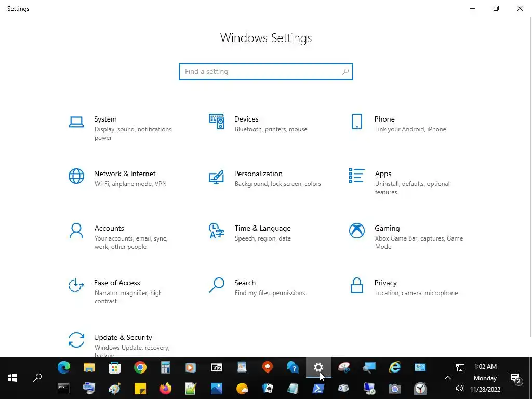Open Privacy padlock icon
This screenshot has height=399, width=532.
pyautogui.click(x=356, y=285)
